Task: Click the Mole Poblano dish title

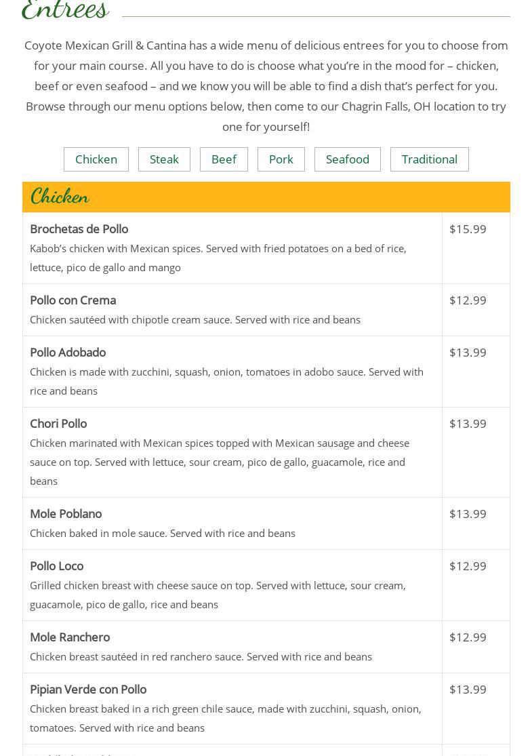Action: pos(66,514)
